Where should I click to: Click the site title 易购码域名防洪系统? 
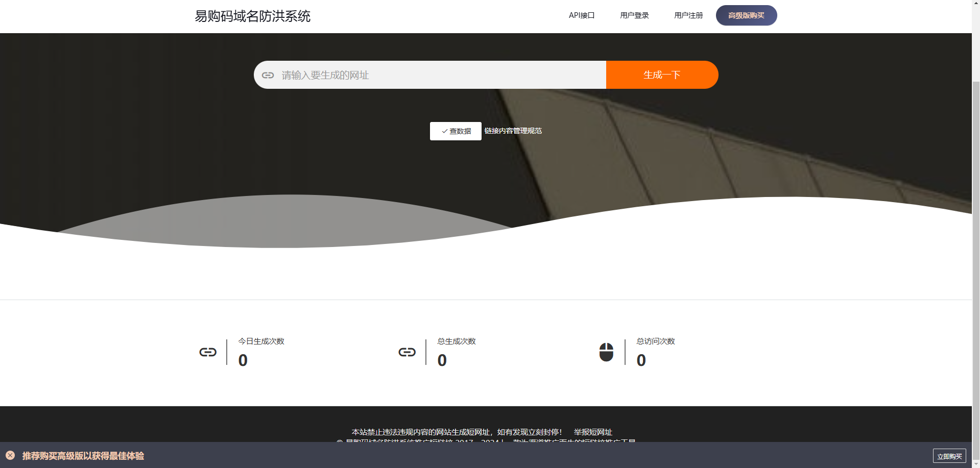(x=252, y=16)
